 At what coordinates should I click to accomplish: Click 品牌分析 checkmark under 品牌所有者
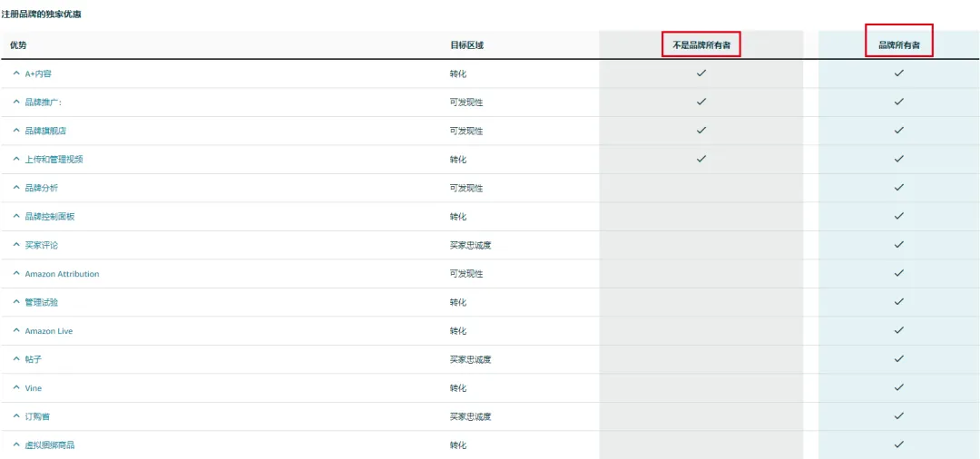898,188
